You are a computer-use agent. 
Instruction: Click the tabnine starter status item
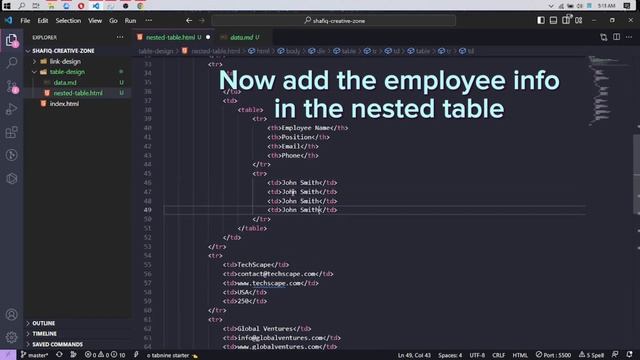click(x=171, y=355)
